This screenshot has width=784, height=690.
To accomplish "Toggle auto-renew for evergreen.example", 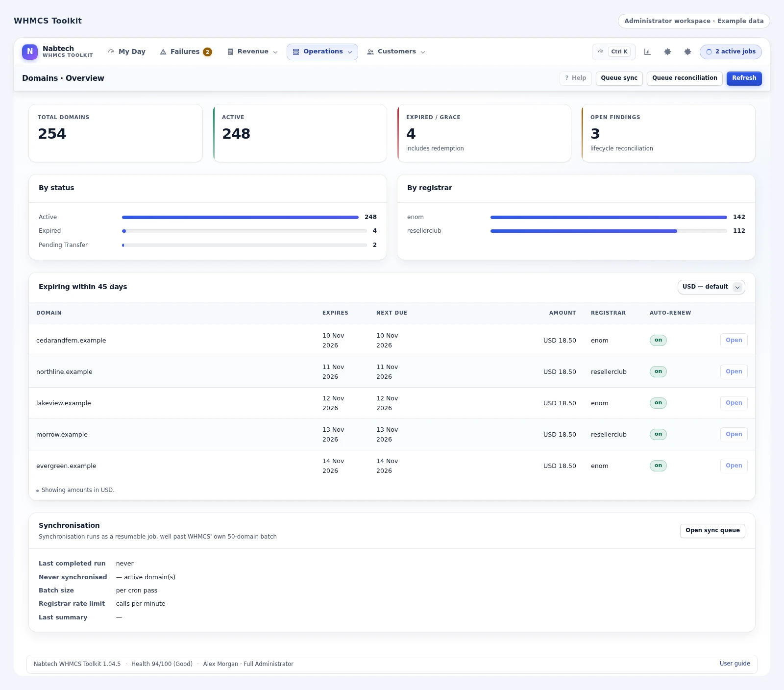I will click(x=658, y=466).
